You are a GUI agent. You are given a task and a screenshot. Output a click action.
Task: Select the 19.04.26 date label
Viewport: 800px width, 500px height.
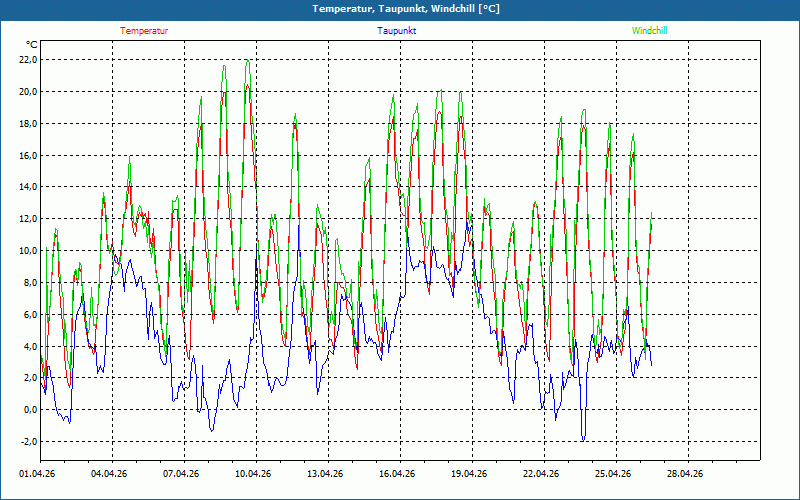(469, 475)
